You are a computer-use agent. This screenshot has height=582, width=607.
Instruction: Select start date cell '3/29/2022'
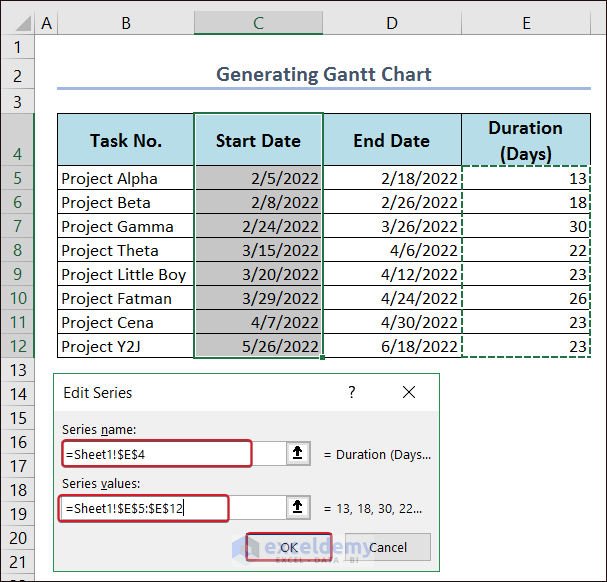click(x=258, y=298)
